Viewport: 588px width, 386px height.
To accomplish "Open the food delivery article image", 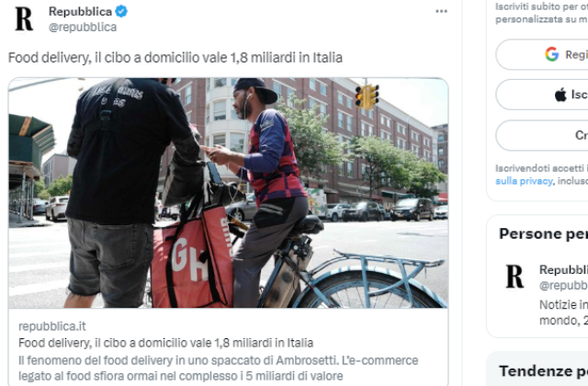I will click(x=228, y=193).
